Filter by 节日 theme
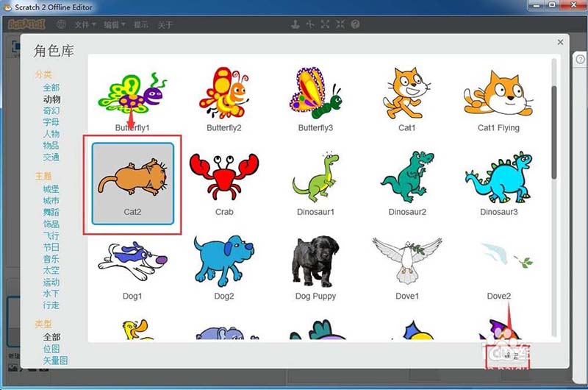Screen dimensions: 588x390 pos(51,247)
